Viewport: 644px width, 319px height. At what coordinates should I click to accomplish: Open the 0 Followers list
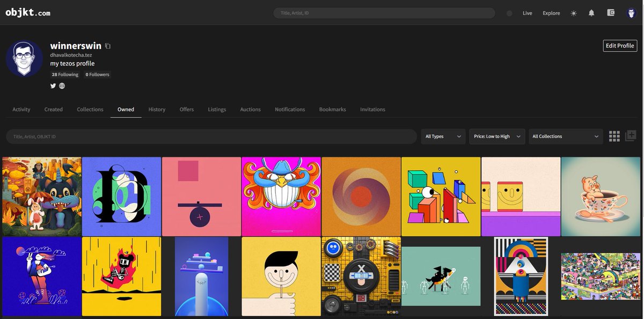97,75
